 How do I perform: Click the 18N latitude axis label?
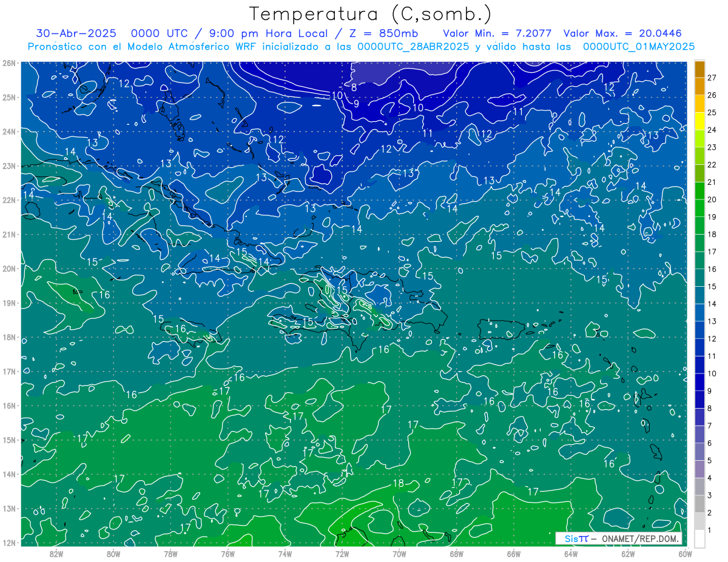[x=9, y=337]
